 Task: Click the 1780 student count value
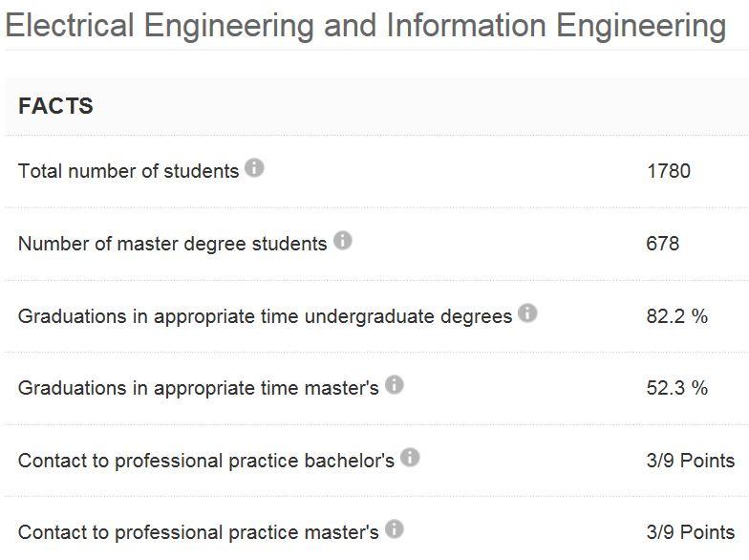point(668,171)
